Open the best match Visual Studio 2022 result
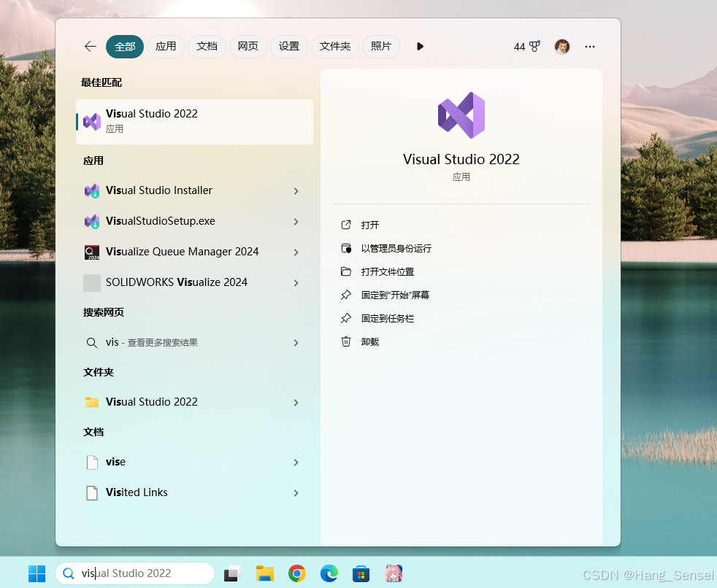The height and width of the screenshot is (588, 717). point(194,122)
